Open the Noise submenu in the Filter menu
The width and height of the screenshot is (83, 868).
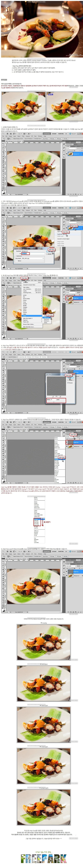pyautogui.click(x=32, y=302)
